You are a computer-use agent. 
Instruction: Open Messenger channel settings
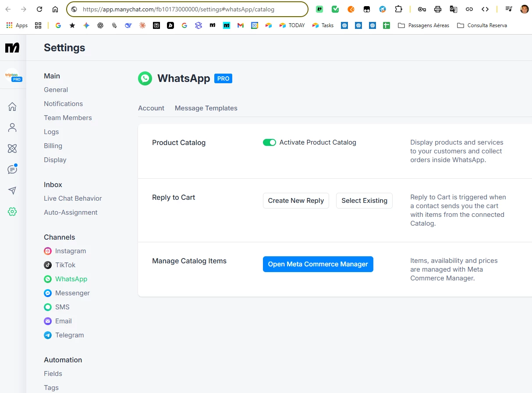(x=67, y=293)
